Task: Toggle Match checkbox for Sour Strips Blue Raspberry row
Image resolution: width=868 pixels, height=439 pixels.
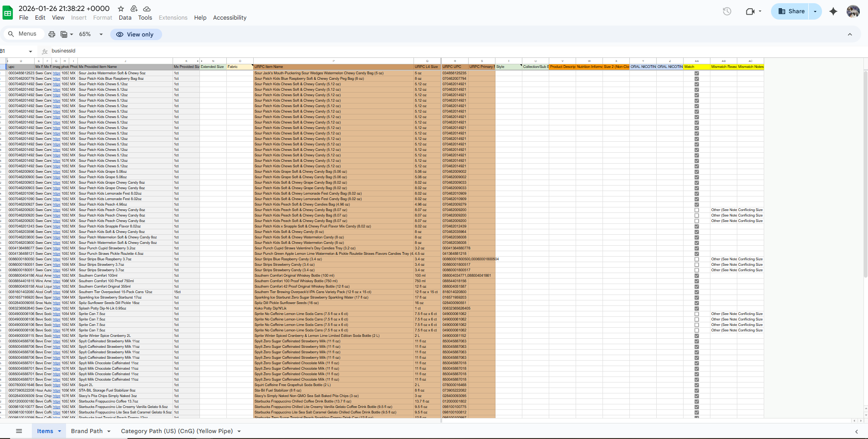Action: (x=697, y=259)
